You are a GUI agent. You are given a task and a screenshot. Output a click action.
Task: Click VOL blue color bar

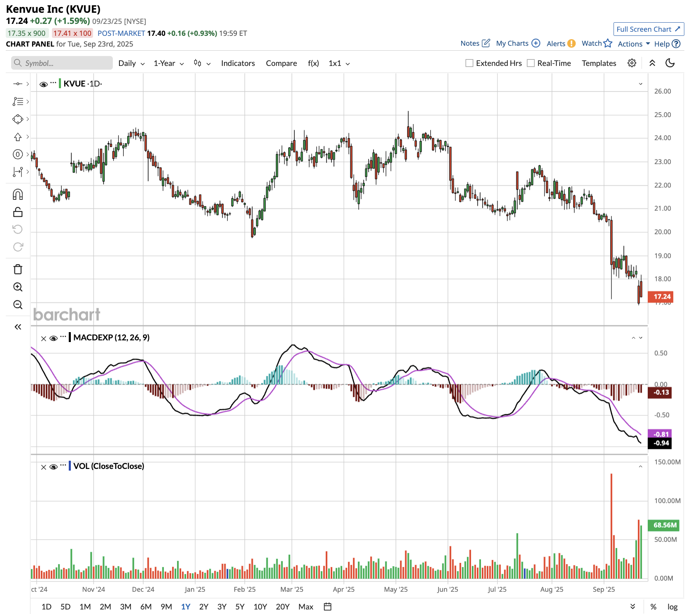tap(70, 466)
